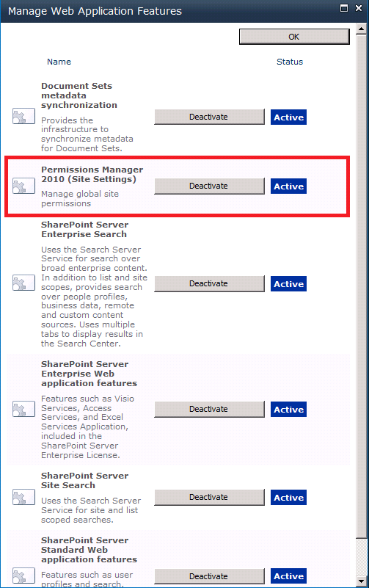369x588 pixels.
Task: Click the vertical scrollbar thumb
Action: (x=361, y=285)
